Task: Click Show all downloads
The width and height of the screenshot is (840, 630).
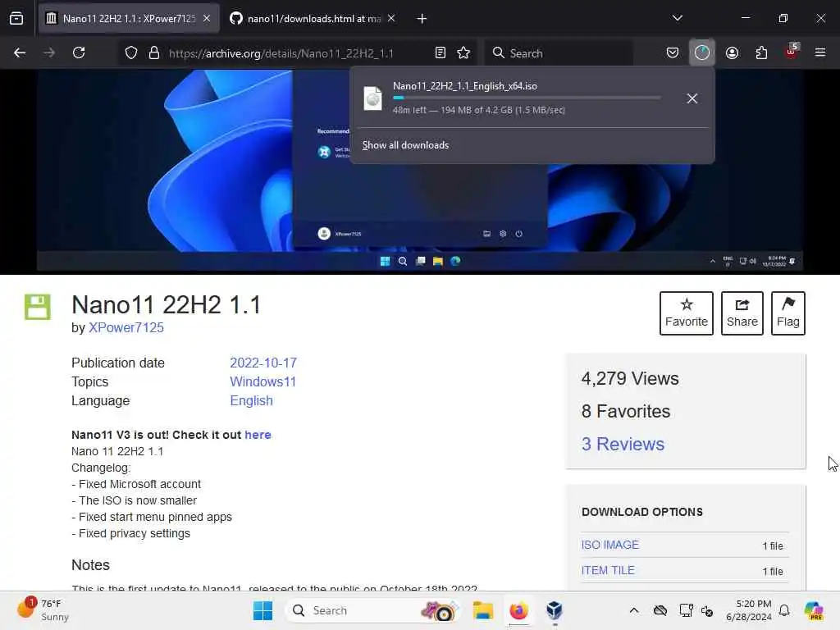Action: pyautogui.click(x=405, y=145)
